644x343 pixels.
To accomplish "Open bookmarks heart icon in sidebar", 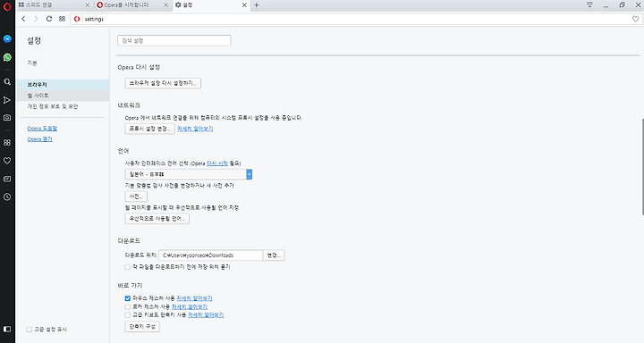I will [x=7, y=161].
